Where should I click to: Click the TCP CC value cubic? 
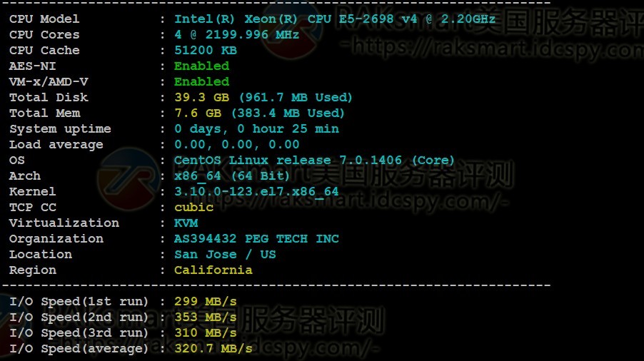(194, 207)
